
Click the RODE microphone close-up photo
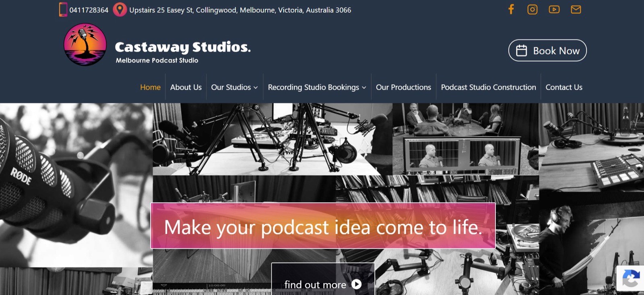[x=76, y=185]
